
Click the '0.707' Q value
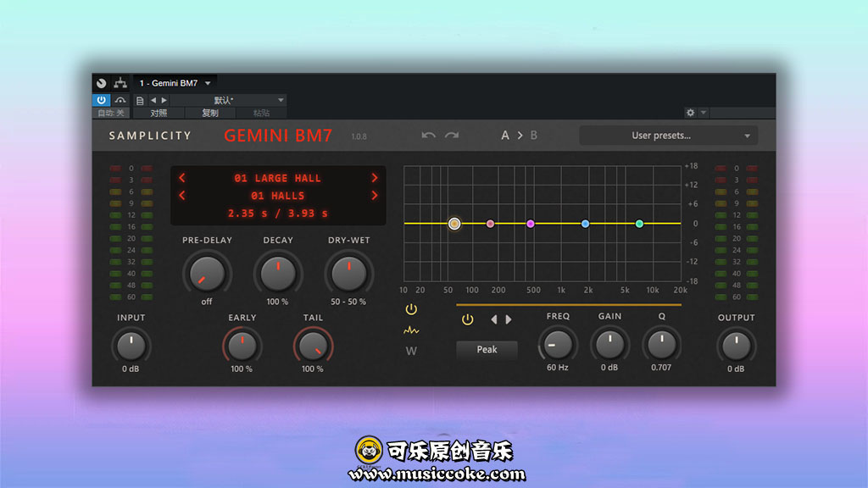[x=661, y=368]
